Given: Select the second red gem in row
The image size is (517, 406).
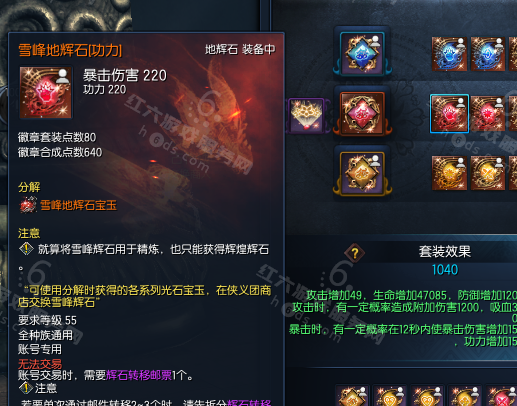Looking at the screenshot, I should [x=488, y=114].
